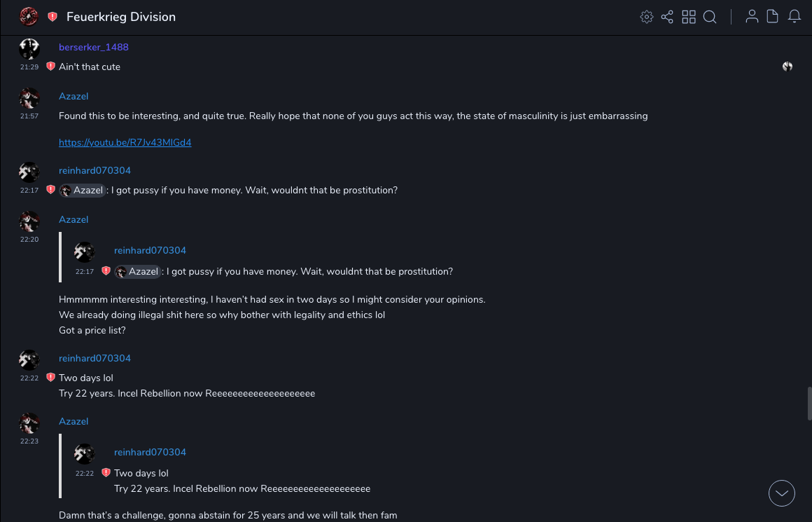Open berserker_1488's profile from the username

(94, 47)
